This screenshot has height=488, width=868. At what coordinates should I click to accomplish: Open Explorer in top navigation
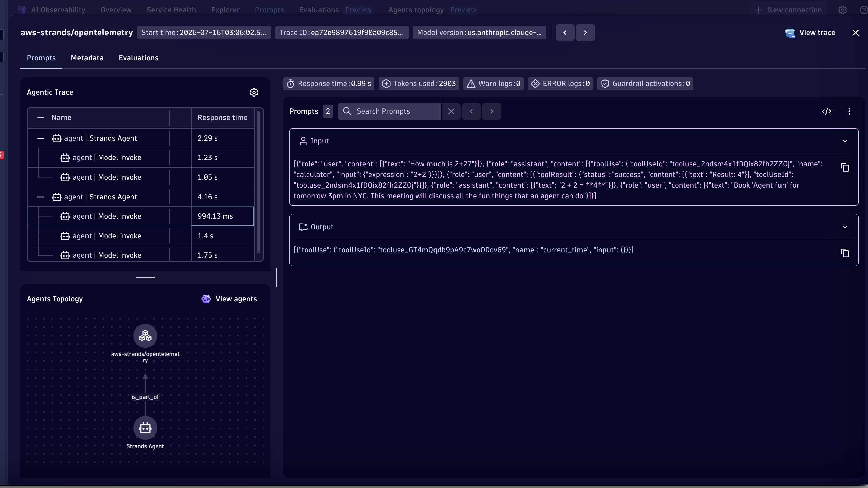tap(225, 10)
